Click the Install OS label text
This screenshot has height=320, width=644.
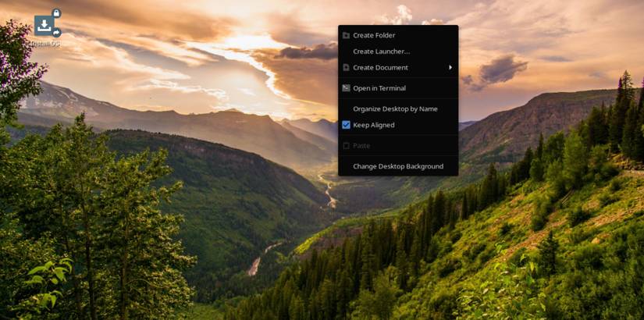tap(44, 43)
